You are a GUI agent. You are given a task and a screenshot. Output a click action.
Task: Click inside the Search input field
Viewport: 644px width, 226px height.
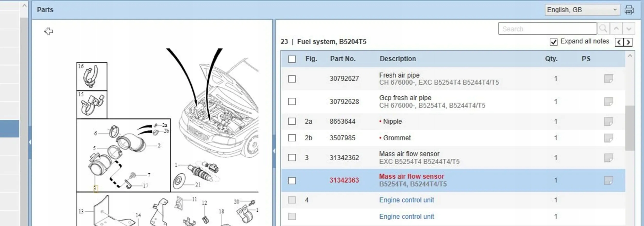547,29
